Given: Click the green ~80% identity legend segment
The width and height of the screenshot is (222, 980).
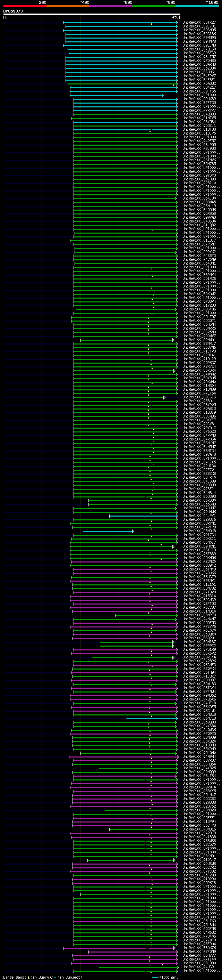Looking at the screenshot, I should point(154,6).
